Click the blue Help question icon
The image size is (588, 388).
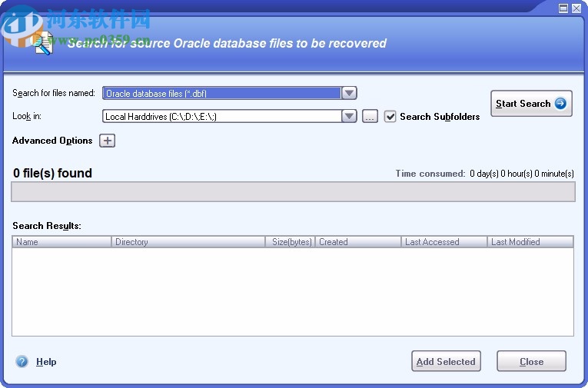(x=22, y=362)
